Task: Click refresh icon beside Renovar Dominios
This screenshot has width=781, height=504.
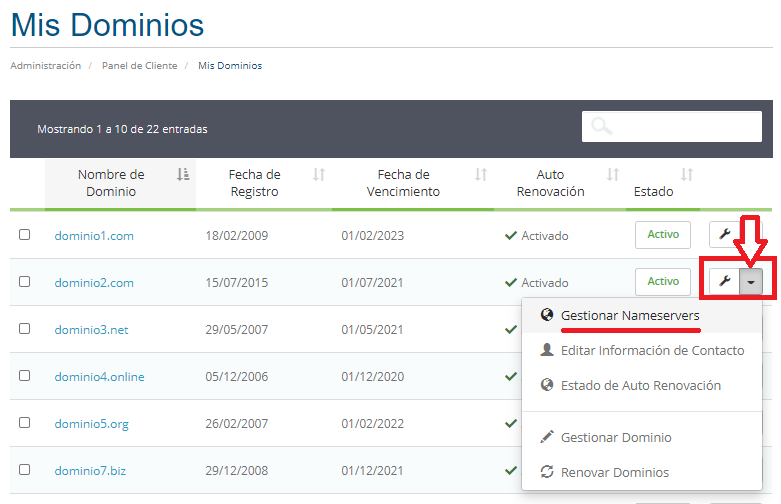Action: coord(547,472)
